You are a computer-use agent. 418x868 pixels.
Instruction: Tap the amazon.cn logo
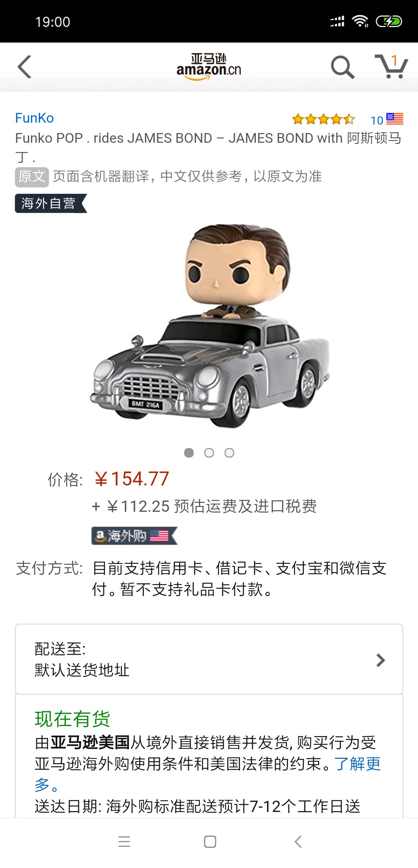(x=209, y=67)
